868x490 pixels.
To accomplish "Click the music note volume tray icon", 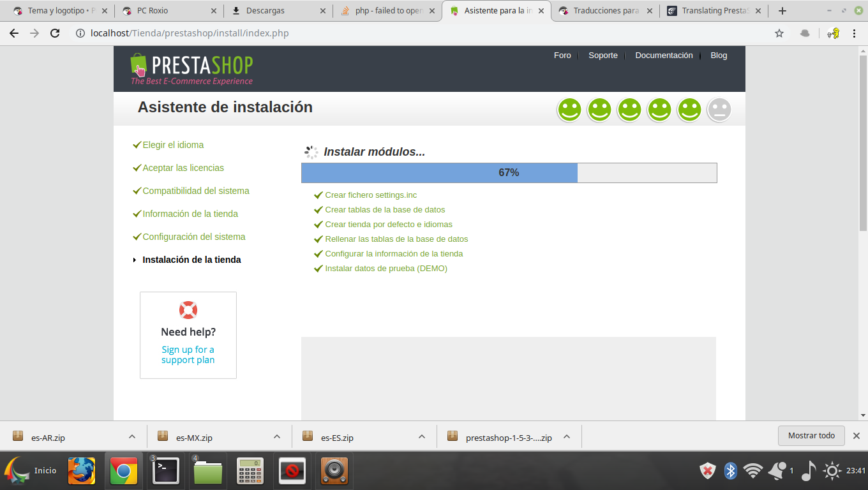I will tap(808, 471).
